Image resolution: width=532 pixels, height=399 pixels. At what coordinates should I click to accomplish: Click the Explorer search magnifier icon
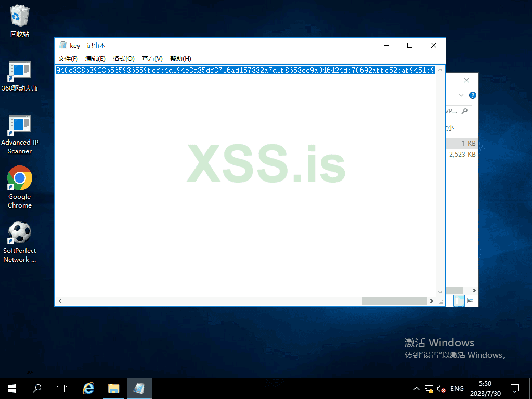[x=465, y=111]
